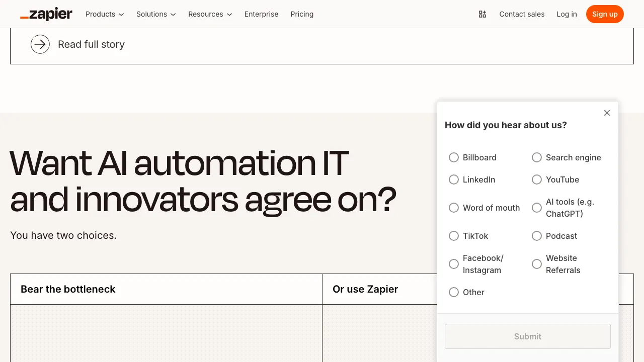Choose AI tools (e.g. ChatGPT)
This screenshot has height=362, width=644.
click(537, 208)
